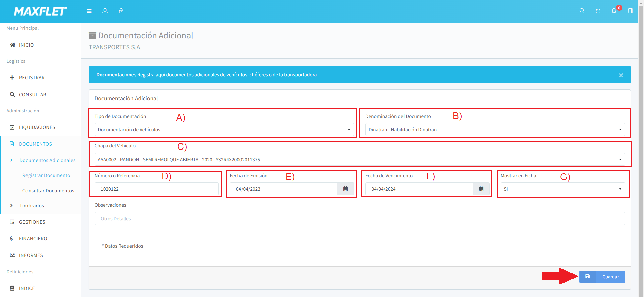644x297 pixels.
Task: Dismiss the blue Documentaciones info banner
Action: [621, 75]
